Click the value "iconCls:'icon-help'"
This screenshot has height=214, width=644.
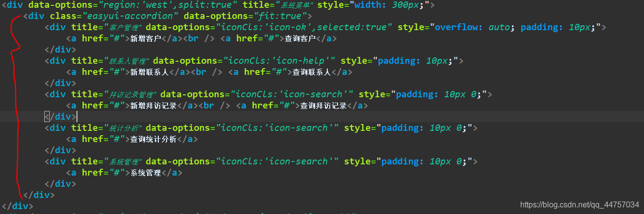click(x=279, y=61)
